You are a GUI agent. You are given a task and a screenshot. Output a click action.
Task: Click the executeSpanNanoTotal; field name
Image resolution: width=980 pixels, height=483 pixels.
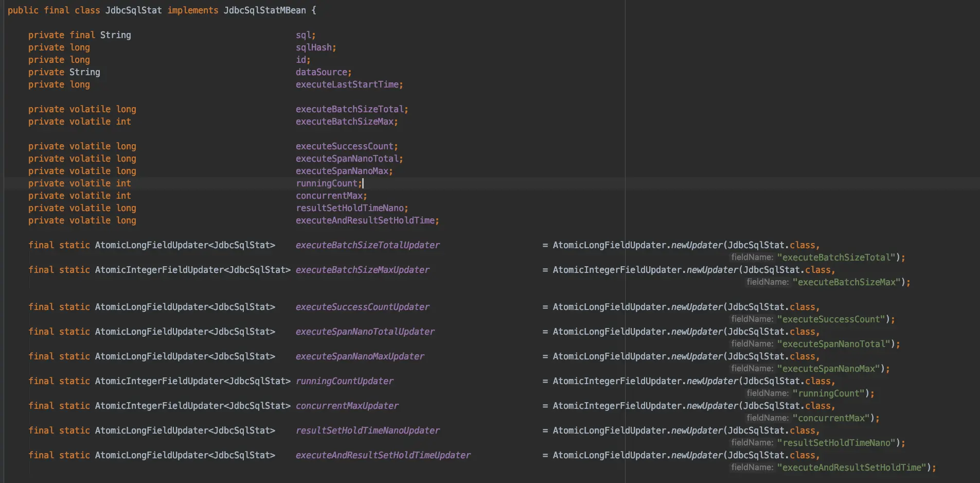click(349, 159)
